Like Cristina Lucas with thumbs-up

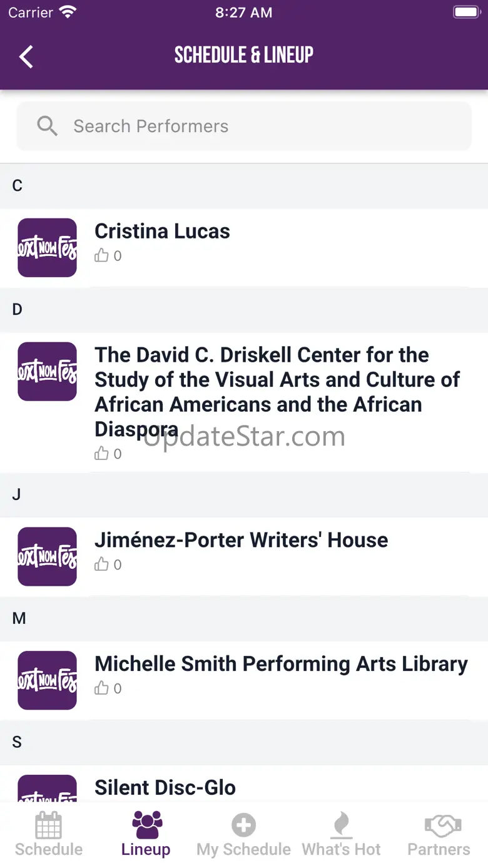tap(101, 255)
